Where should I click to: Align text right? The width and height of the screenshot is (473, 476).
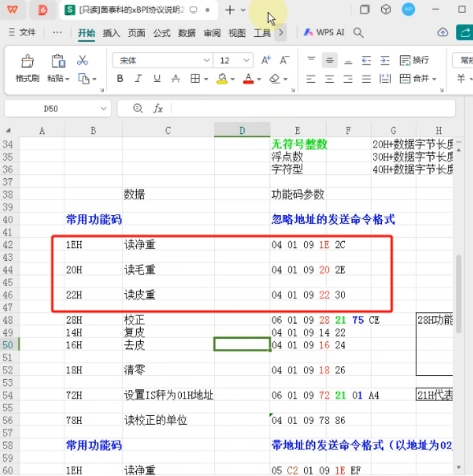348,79
